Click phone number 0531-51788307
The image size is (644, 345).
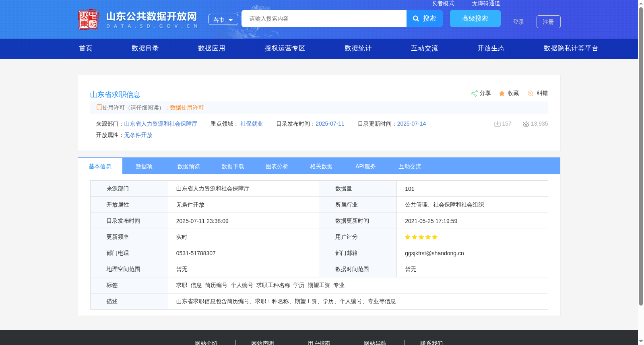[x=196, y=253]
